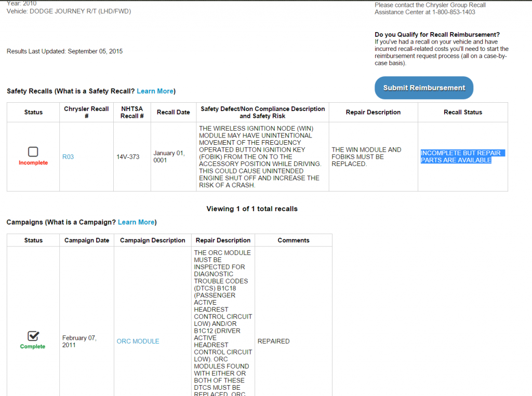Open the ORC MODULE campaign link
Screen dimensions: 532x396
pyautogui.click(x=138, y=341)
